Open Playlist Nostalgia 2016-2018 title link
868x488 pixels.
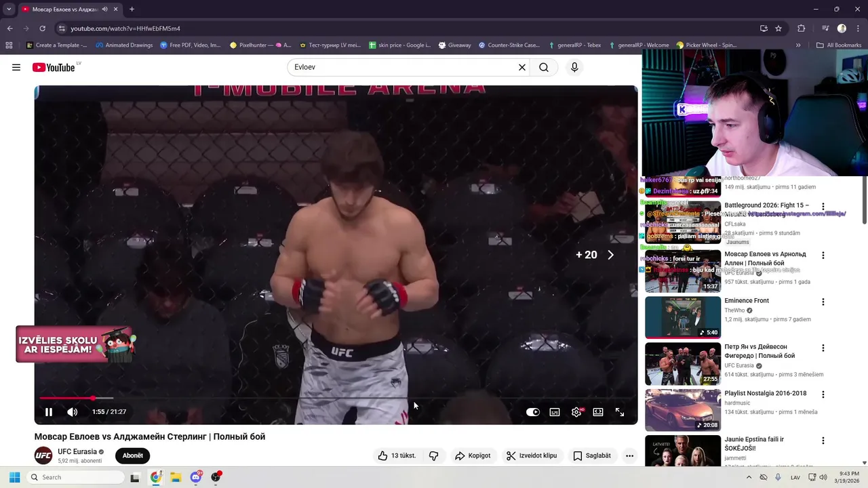765,393
